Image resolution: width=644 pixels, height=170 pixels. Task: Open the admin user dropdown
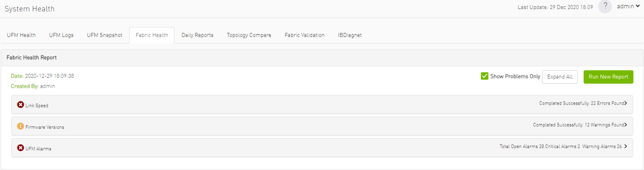[628, 6]
